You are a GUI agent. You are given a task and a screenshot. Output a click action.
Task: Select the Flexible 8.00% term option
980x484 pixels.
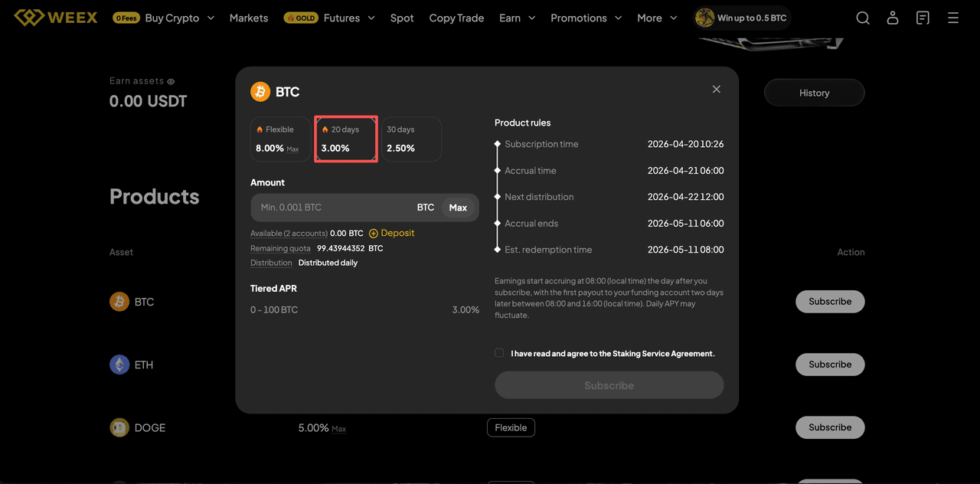coord(279,139)
